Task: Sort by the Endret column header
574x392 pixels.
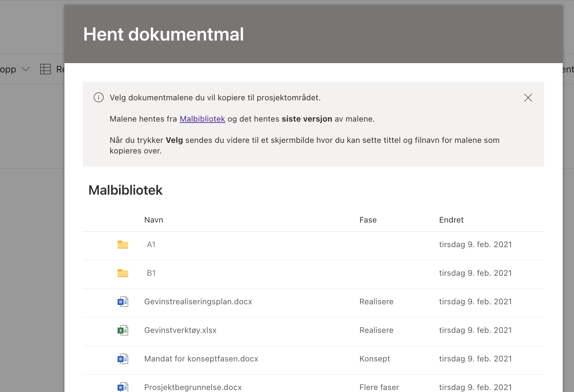Action: (x=451, y=220)
